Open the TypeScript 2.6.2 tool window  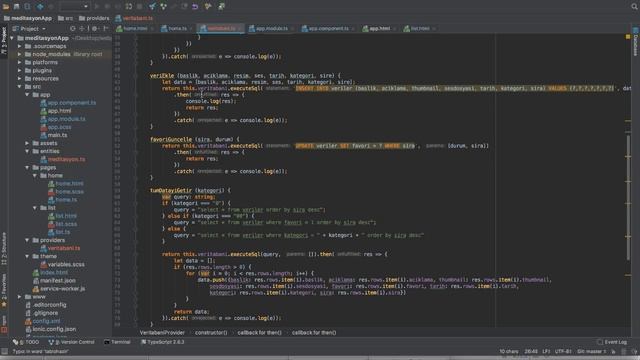pos(163,342)
